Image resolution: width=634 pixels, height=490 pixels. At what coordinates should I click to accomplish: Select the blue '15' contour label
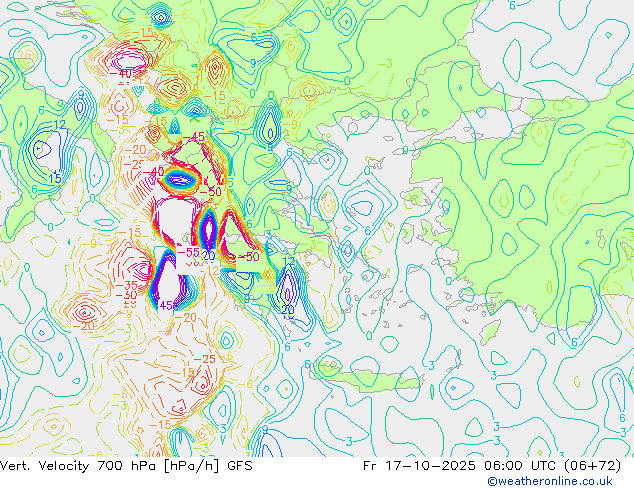click(x=55, y=178)
